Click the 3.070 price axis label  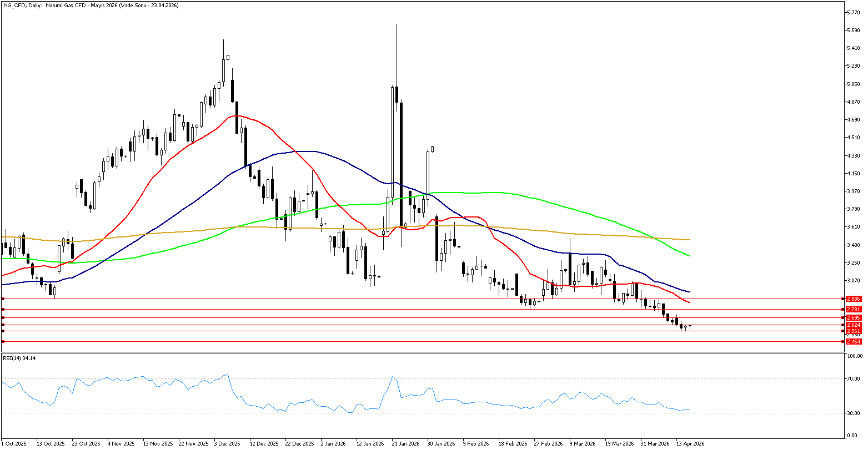point(854,280)
